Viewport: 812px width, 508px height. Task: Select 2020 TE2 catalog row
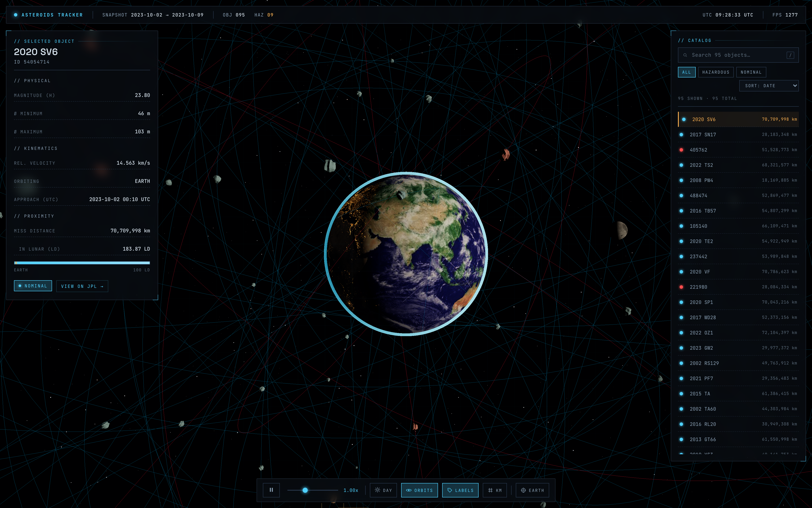[738, 241]
